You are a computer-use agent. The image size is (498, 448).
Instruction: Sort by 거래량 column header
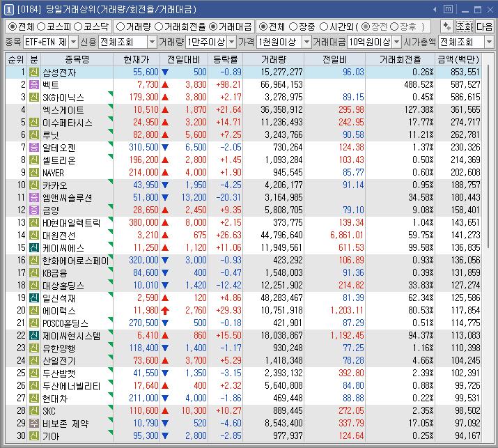coord(274,59)
